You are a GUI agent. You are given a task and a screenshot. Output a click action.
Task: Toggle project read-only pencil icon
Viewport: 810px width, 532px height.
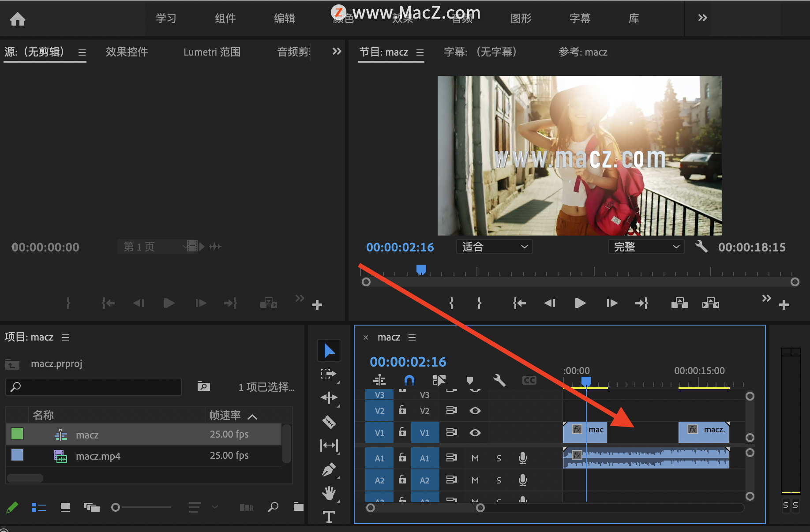coord(12,507)
